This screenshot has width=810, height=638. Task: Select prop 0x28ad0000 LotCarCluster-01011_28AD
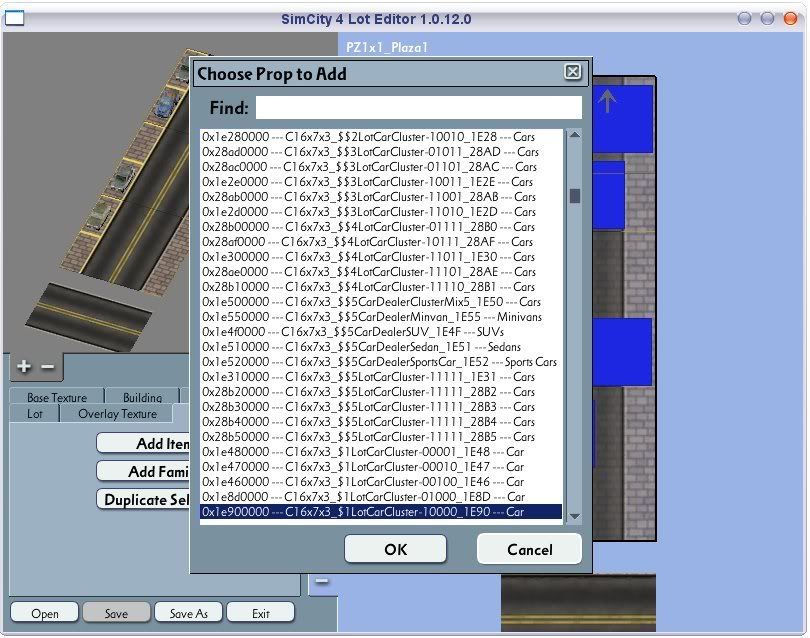[381, 152]
